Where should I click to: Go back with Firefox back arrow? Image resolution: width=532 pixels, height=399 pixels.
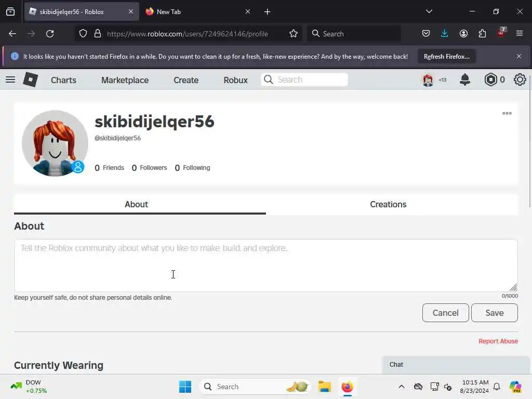point(12,34)
